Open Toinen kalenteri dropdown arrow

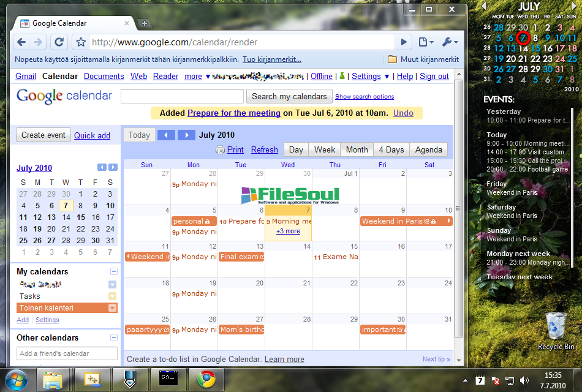(112, 308)
